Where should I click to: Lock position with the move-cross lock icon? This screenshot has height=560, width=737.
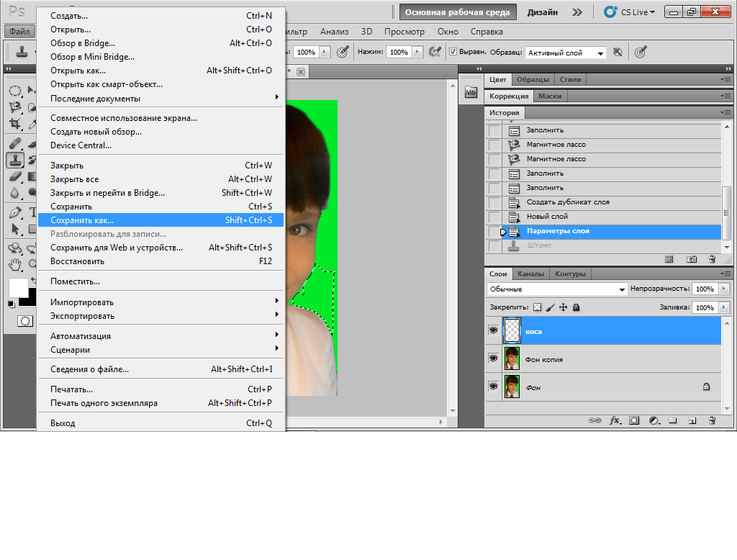(x=563, y=307)
